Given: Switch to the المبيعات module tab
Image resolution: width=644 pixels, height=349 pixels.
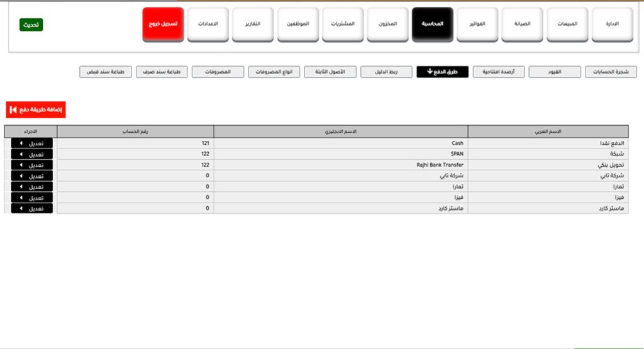Looking at the screenshot, I should (567, 25).
